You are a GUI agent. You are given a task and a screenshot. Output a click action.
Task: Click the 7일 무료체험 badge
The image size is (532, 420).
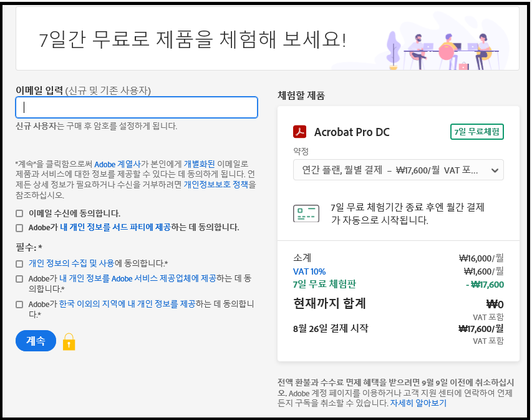tap(476, 132)
